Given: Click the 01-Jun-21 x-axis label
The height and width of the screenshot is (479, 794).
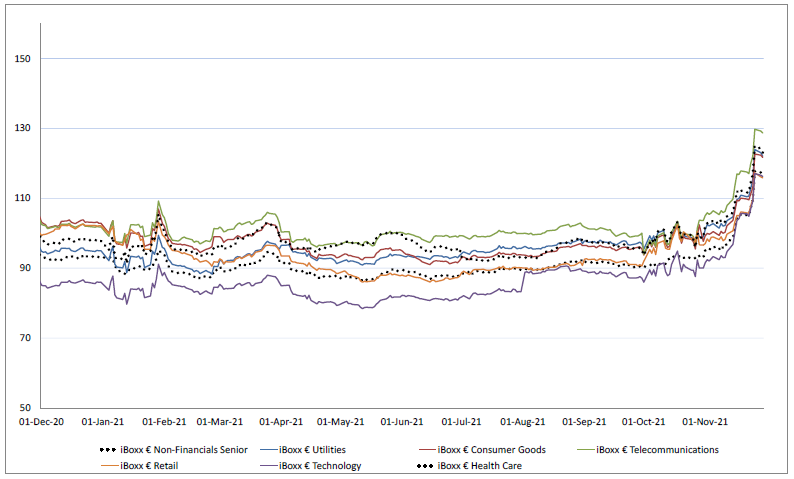Looking at the screenshot, I should point(402,423).
